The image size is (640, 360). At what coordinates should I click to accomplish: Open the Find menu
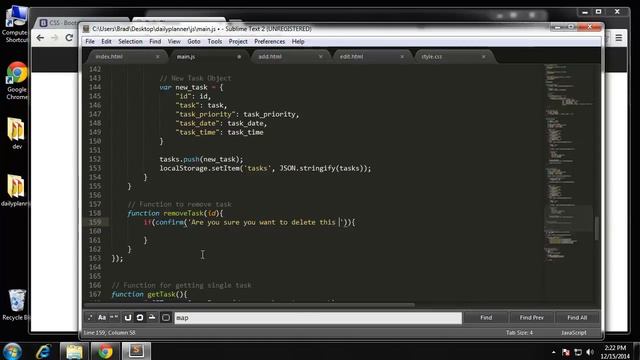[x=155, y=41]
